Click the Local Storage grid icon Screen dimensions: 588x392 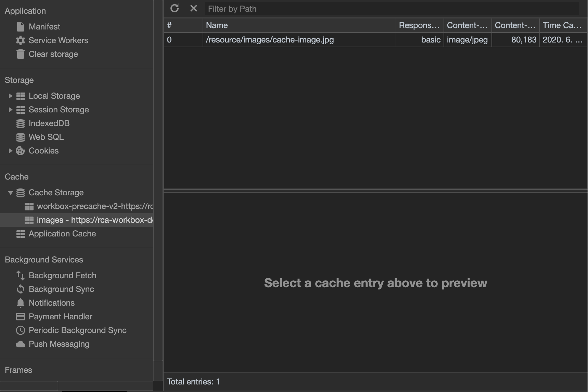point(21,96)
